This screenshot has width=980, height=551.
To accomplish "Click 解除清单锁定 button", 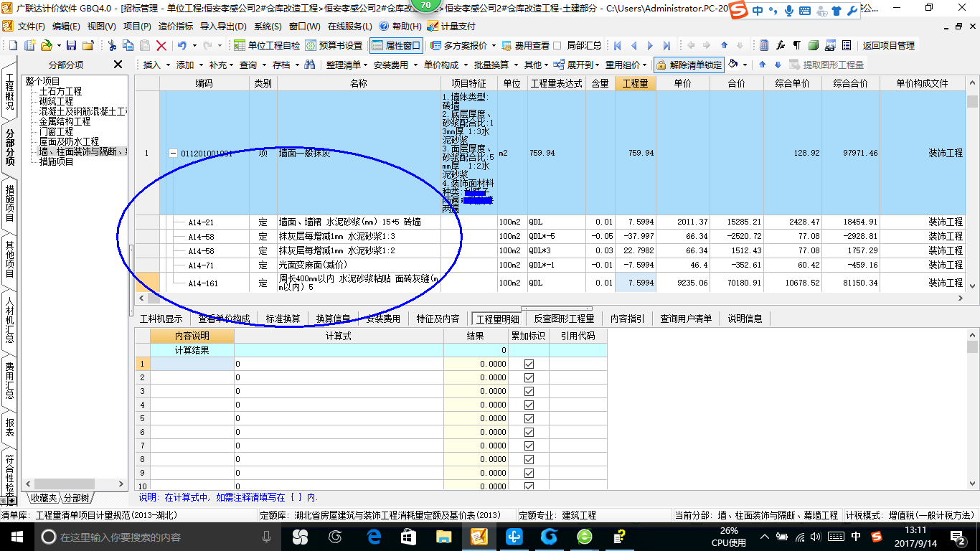I will 689,65.
